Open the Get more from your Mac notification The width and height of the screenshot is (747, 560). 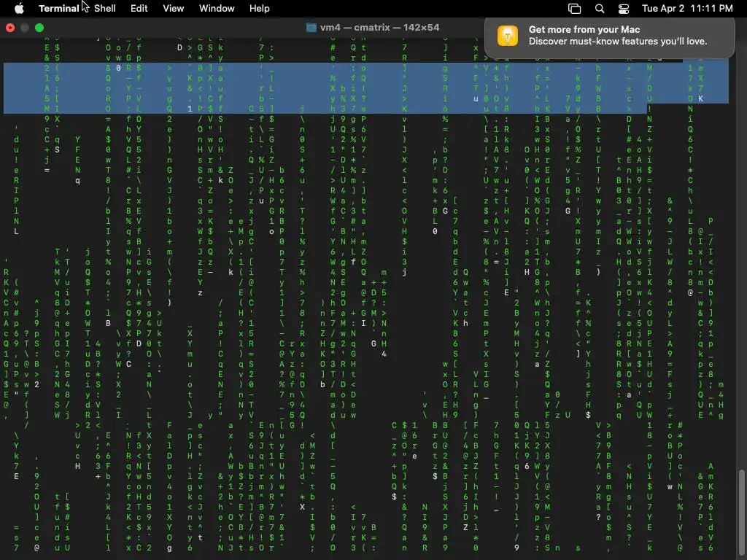(609, 36)
